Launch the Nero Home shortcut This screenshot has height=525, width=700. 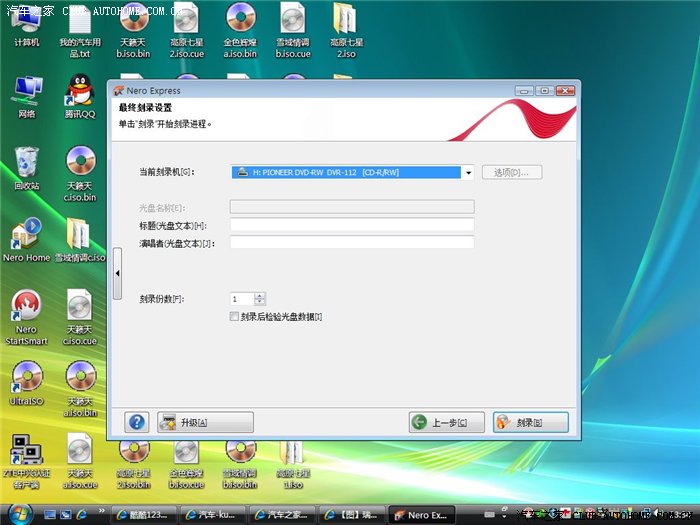click(26, 240)
